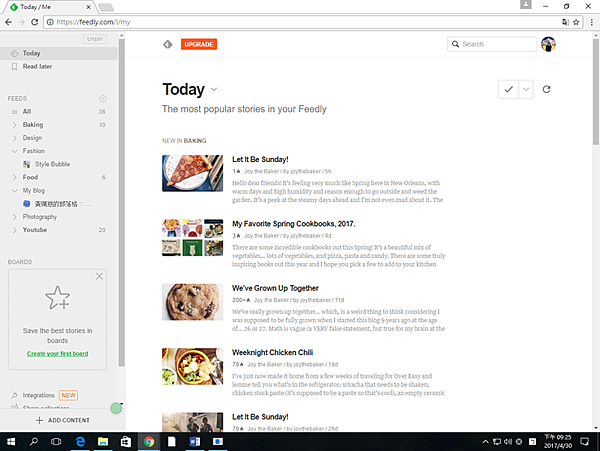The image size is (600, 451).
Task: Open the Baking category label
Action: coord(33,125)
